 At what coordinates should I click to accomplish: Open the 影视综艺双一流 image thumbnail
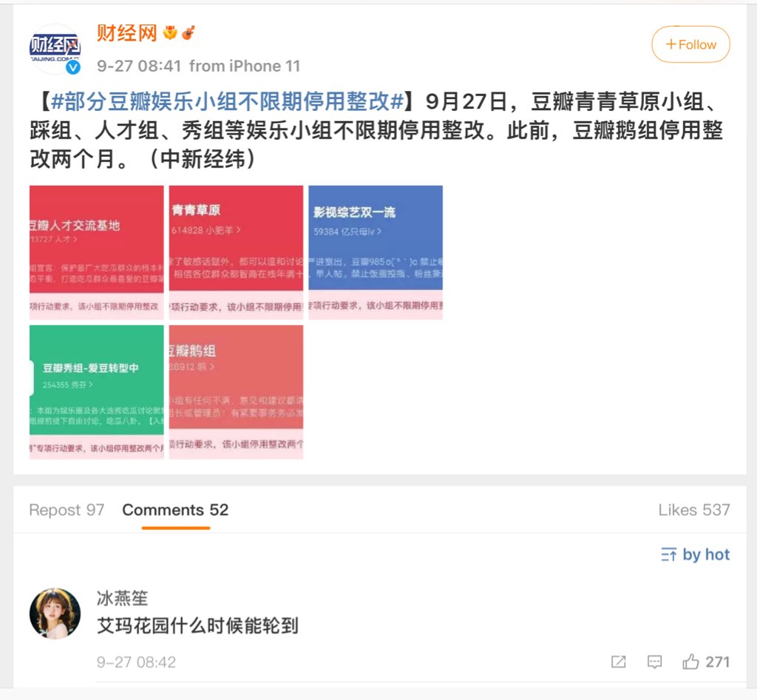pyautogui.click(x=376, y=253)
